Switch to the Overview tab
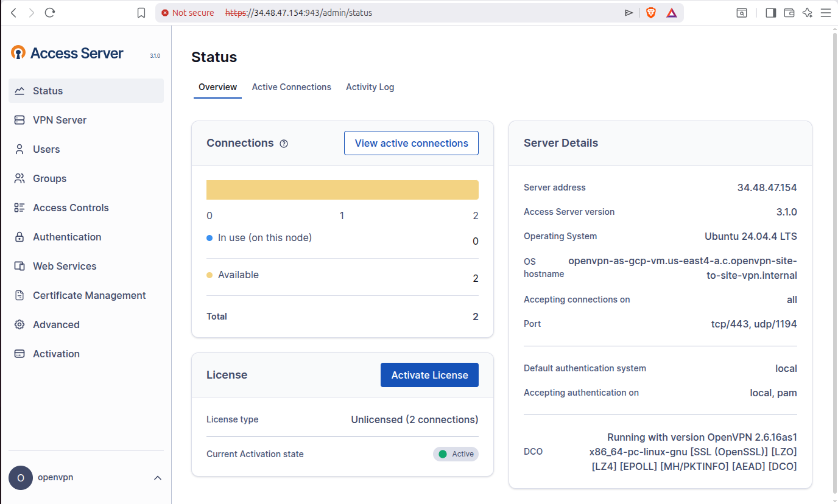Viewport: 838px width, 504px height. point(217,87)
